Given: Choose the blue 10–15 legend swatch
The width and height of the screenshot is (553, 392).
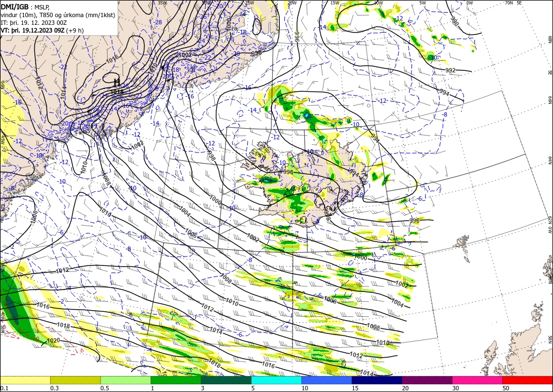Looking at the screenshot, I should coord(327,380).
